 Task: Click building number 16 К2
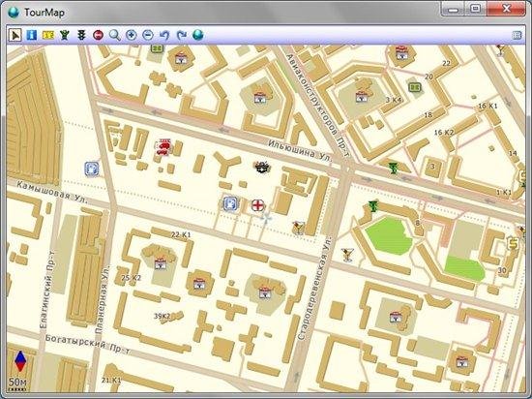coord(444,132)
